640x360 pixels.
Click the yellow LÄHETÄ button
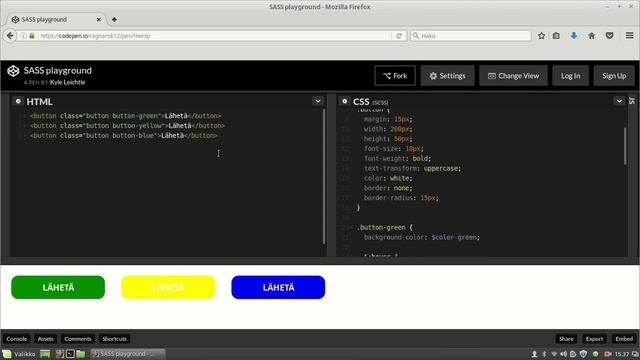click(x=168, y=287)
